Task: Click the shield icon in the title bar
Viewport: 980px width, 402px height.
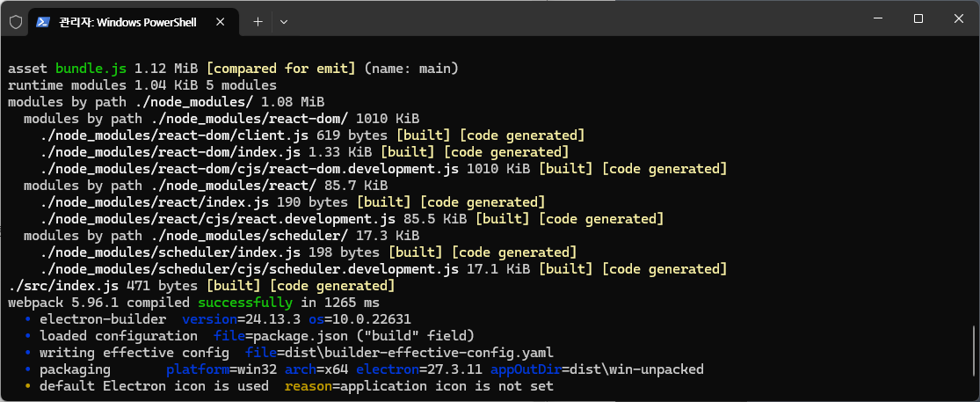Action: coord(16,22)
